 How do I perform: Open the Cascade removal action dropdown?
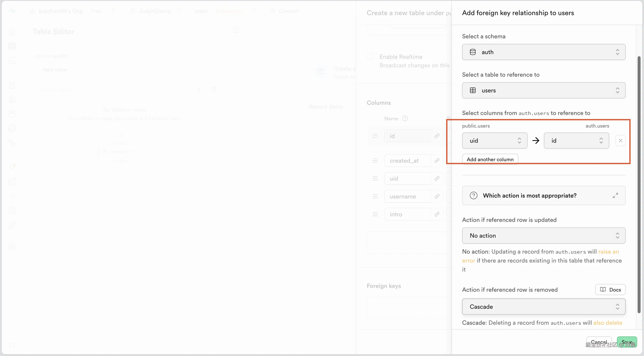coord(543,307)
